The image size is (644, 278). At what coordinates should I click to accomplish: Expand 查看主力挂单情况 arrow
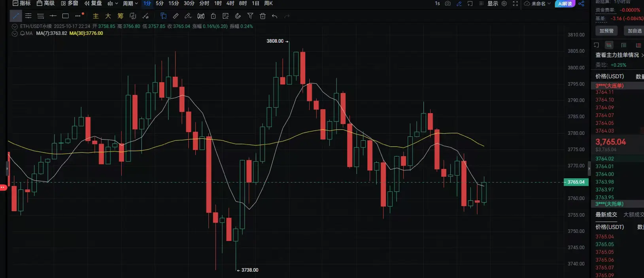coord(642,55)
